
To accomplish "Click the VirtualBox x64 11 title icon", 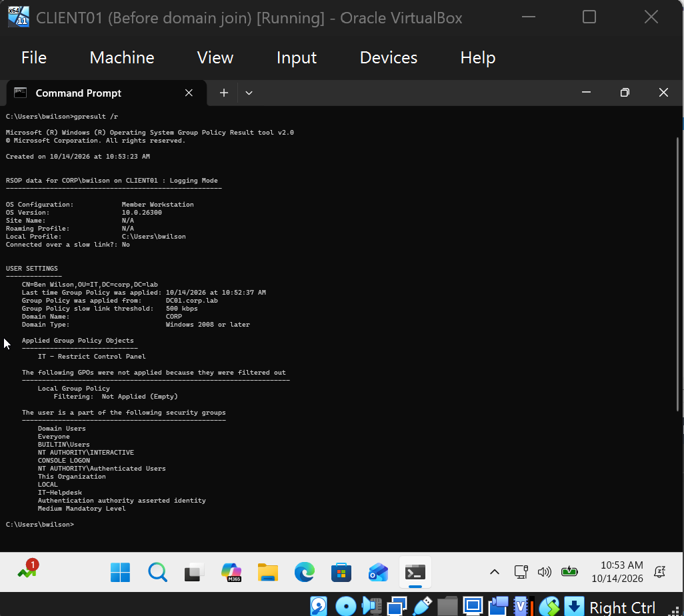I will pyautogui.click(x=19, y=17).
